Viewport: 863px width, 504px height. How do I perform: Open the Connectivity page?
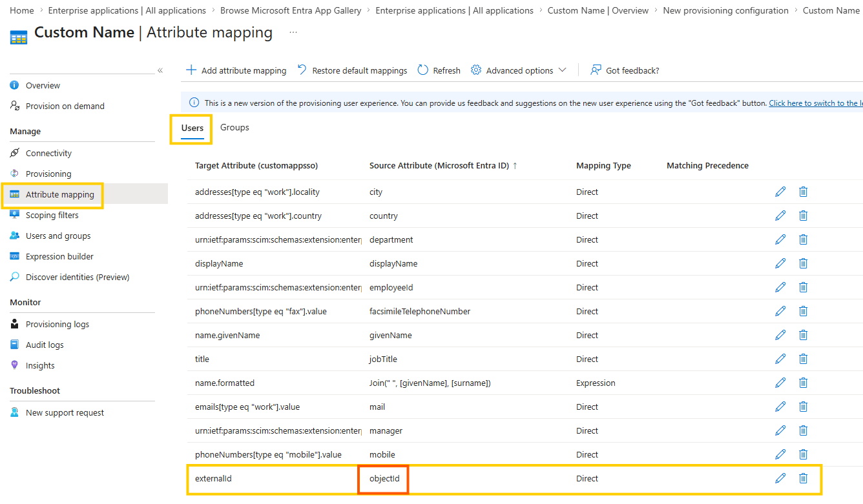(48, 153)
